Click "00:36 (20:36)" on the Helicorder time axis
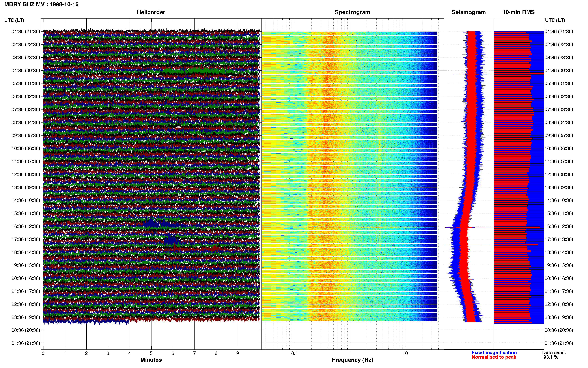The image size is (588, 368). (x=26, y=330)
